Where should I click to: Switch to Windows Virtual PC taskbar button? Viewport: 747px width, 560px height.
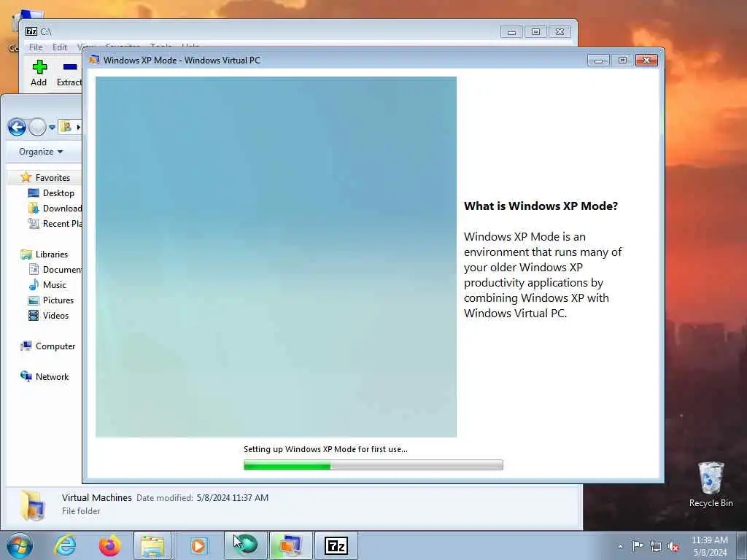click(290, 545)
